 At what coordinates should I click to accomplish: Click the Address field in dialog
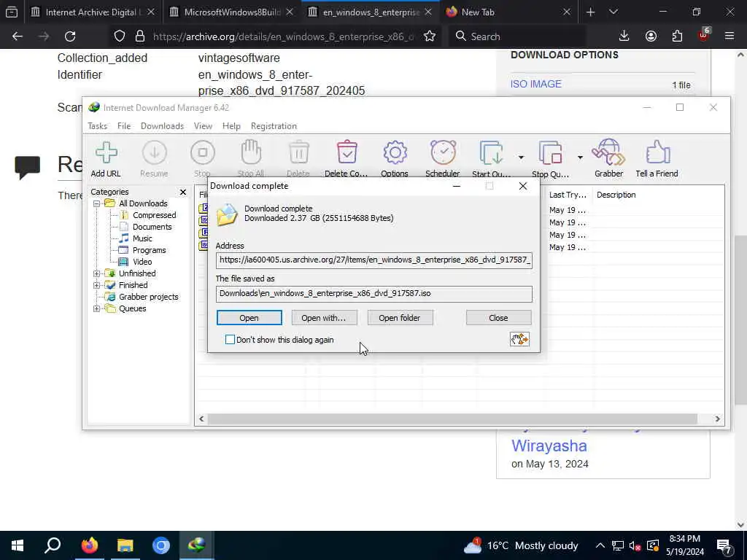coord(374,260)
